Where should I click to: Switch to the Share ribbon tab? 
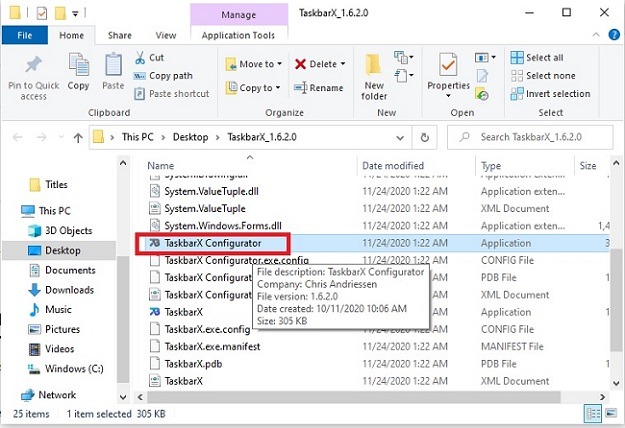pos(120,35)
